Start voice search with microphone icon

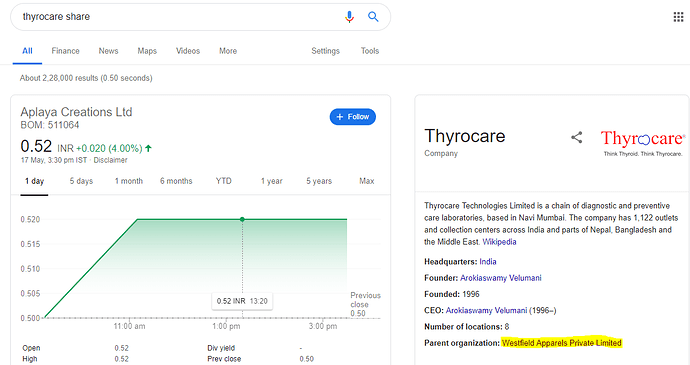pyautogui.click(x=349, y=17)
